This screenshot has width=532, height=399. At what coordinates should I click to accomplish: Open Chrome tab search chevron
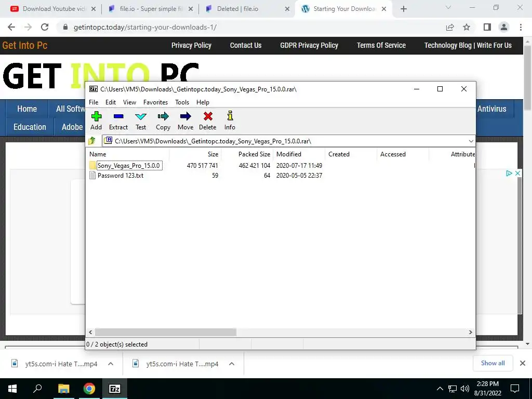[x=448, y=7]
